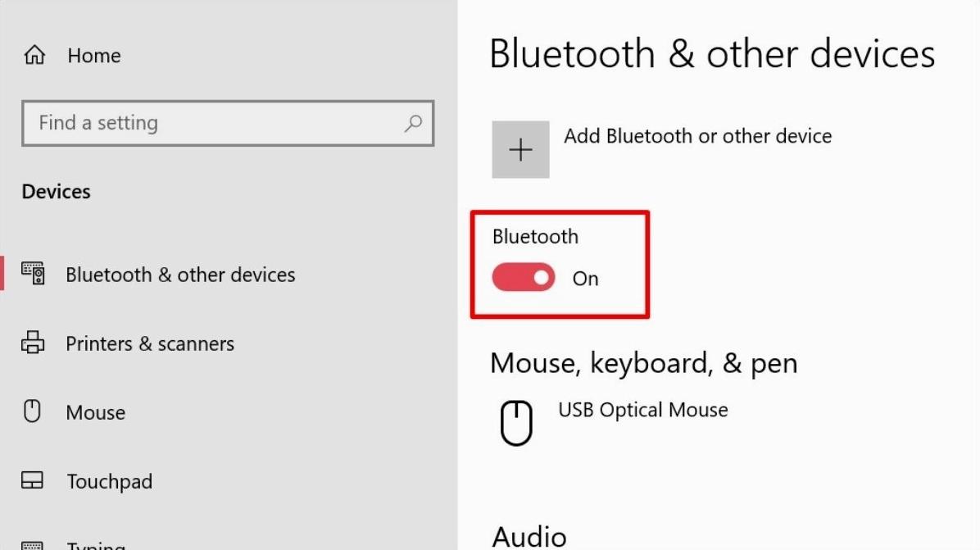This screenshot has height=550, width=980.
Task: Select the USB Optical Mouse entry
Action: point(643,410)
